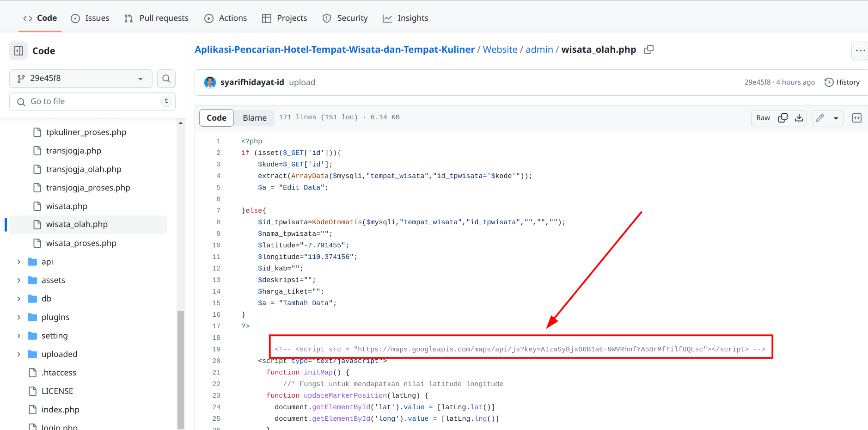The image size is (868, 430).
Task: Open the edit options dropdown arrow
Action: pyautogui.click(x=836, y=118)
